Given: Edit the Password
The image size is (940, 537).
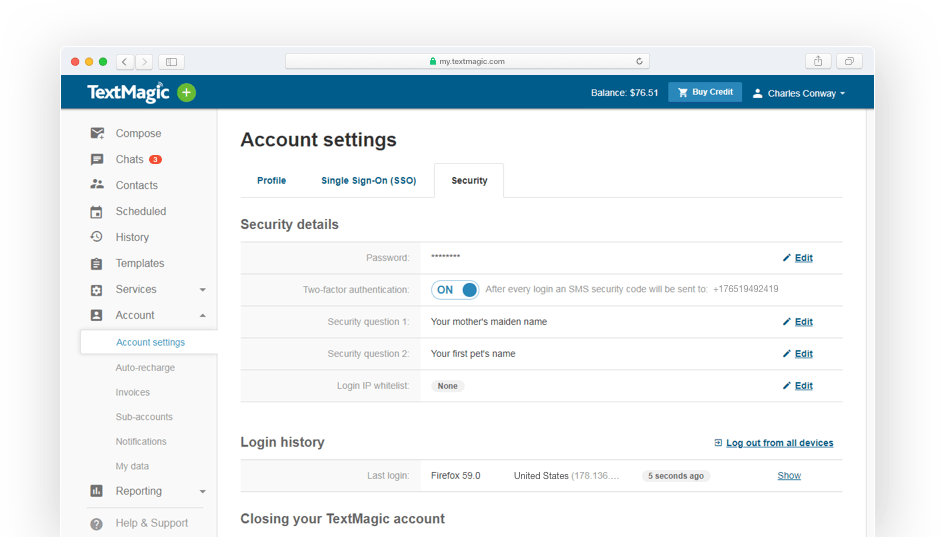Looking at the screenshot, I should [x=803, y=258].
